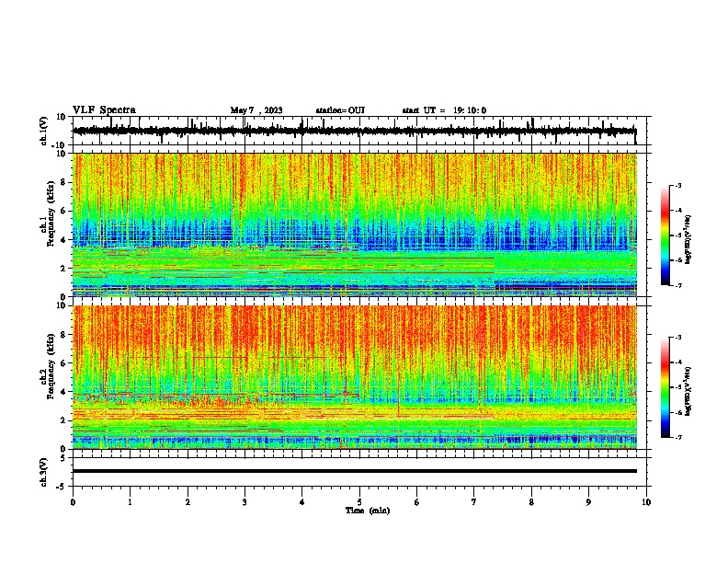Image resolution: width=728 pixels, height=563 pixels.
Task: Click the ch.1 color bar log(PSD) unit label
Action: (688, 239)
